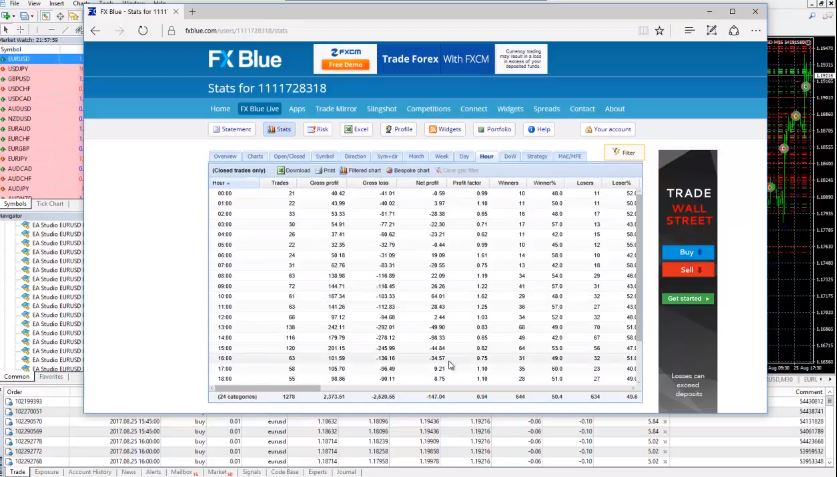The width and height of the screenshot is (837, 477).
Task: Reload the FX Blue page
Action: [143, 31]
